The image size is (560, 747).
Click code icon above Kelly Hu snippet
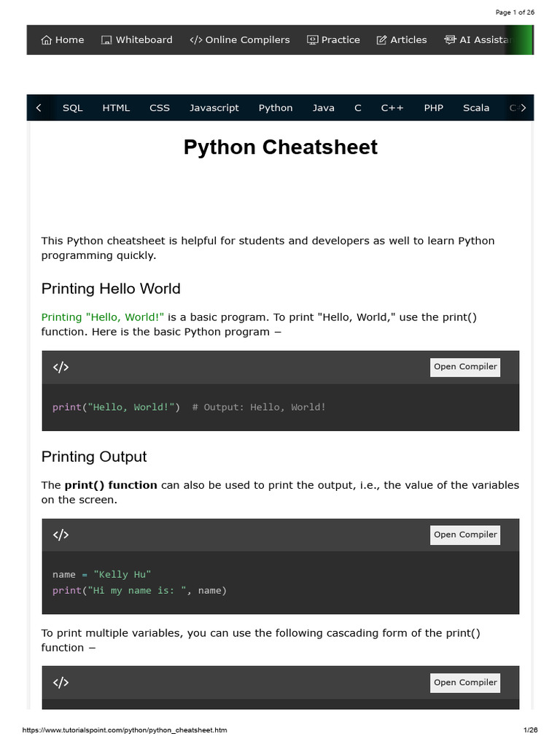tap(61, 535)
